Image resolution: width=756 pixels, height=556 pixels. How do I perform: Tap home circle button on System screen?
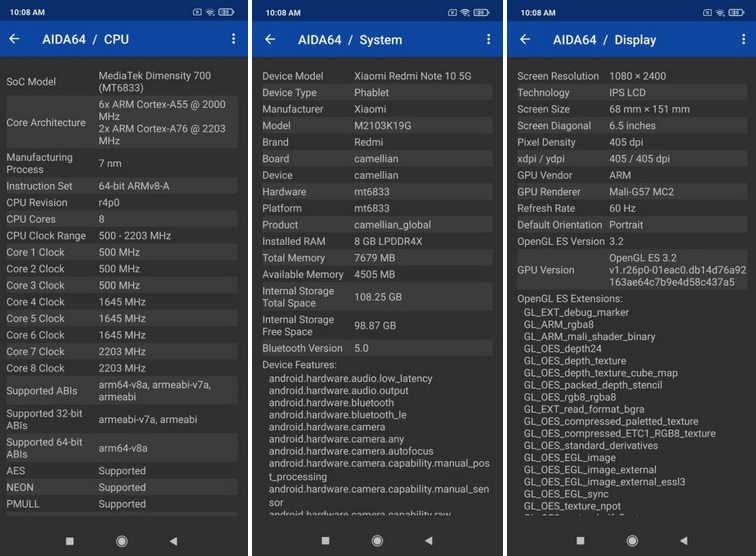(378, 541)
